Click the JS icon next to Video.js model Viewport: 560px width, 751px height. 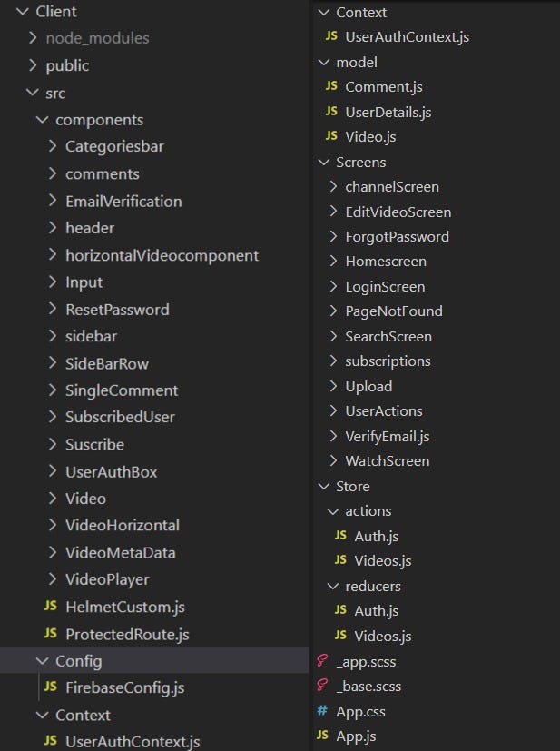pyautogui.click(x=333, y=136)
